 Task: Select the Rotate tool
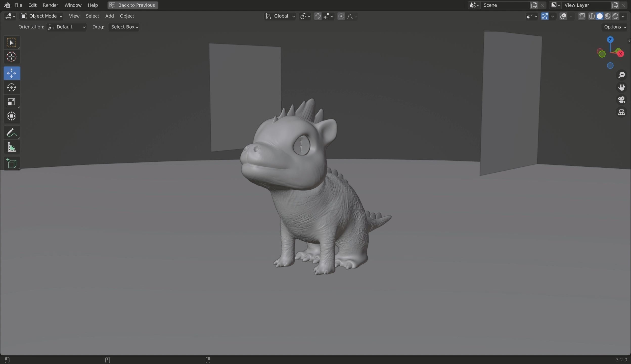(12, 87)
